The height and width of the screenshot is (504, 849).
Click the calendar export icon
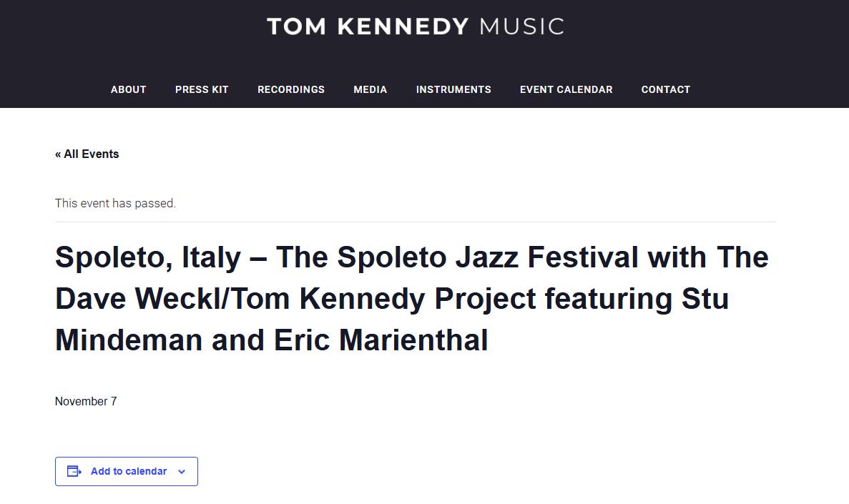74,472
